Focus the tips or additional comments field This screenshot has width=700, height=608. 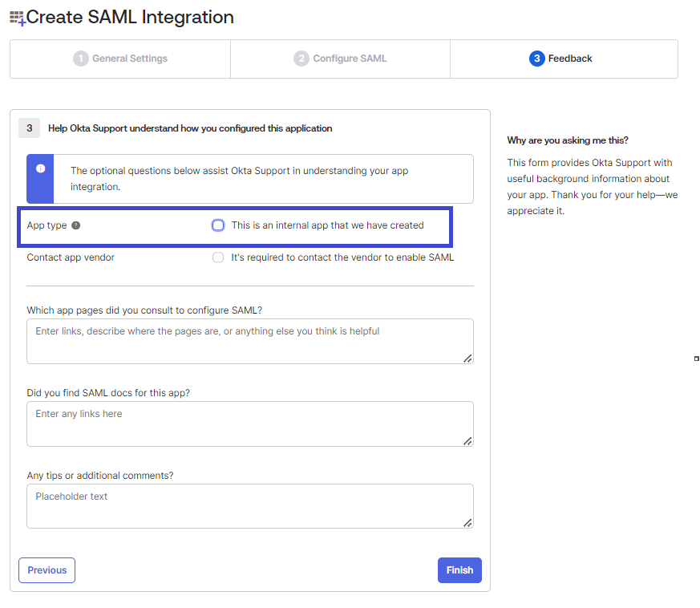click(x=249, y=506)
